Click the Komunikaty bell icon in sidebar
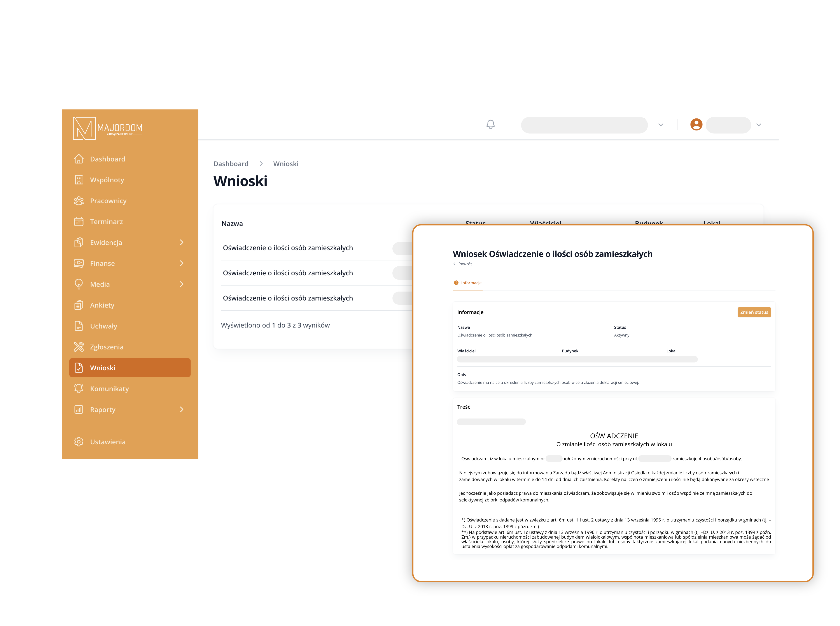The image size is (840, 626). coord(79,389)
